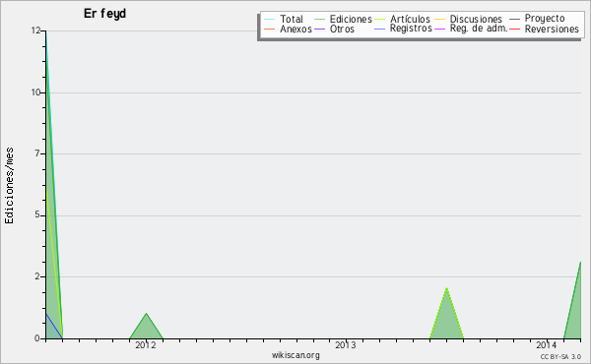This screenshot has height=364, width=591.
Task: Click the blue Registros legend line swatch
Action: coord(379,29)
